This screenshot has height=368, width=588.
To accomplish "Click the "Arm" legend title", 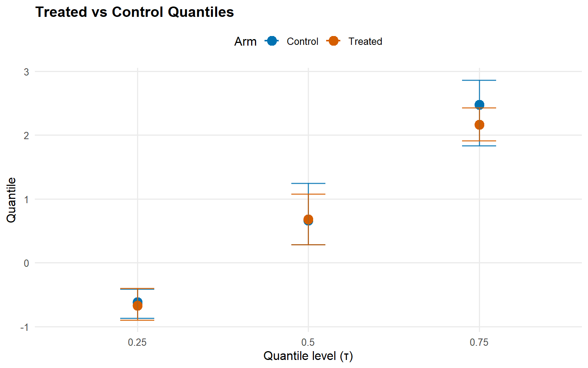I will [245, 41].
